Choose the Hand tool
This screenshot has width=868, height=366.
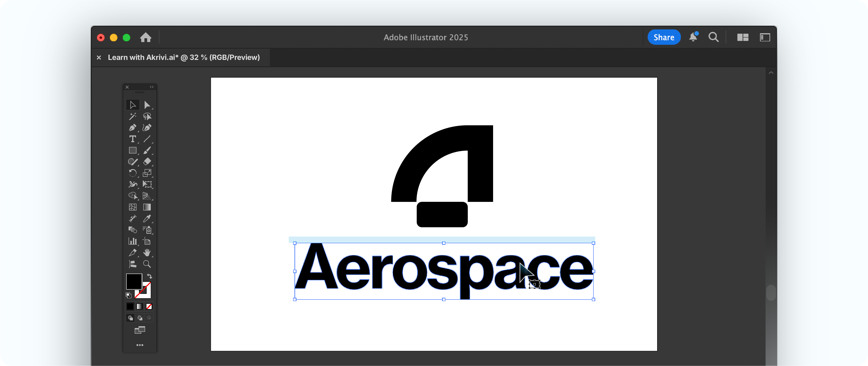[x=147, y=253]
